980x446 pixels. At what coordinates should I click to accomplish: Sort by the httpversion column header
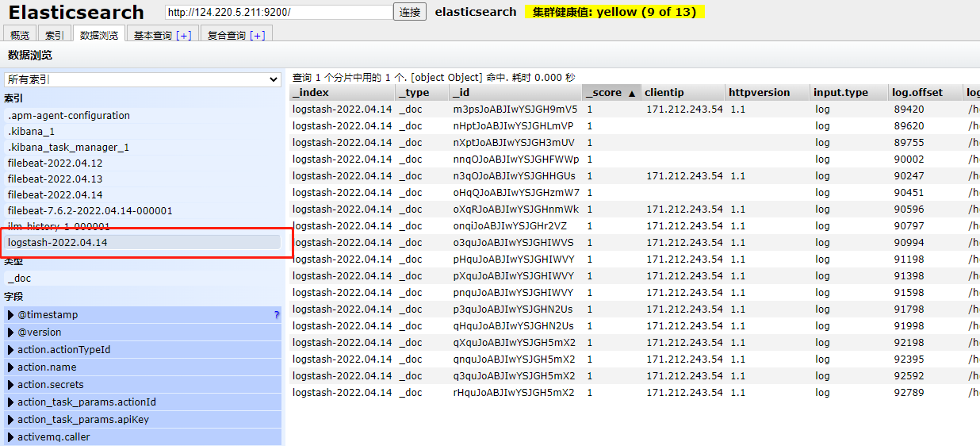tap(768, 92)
